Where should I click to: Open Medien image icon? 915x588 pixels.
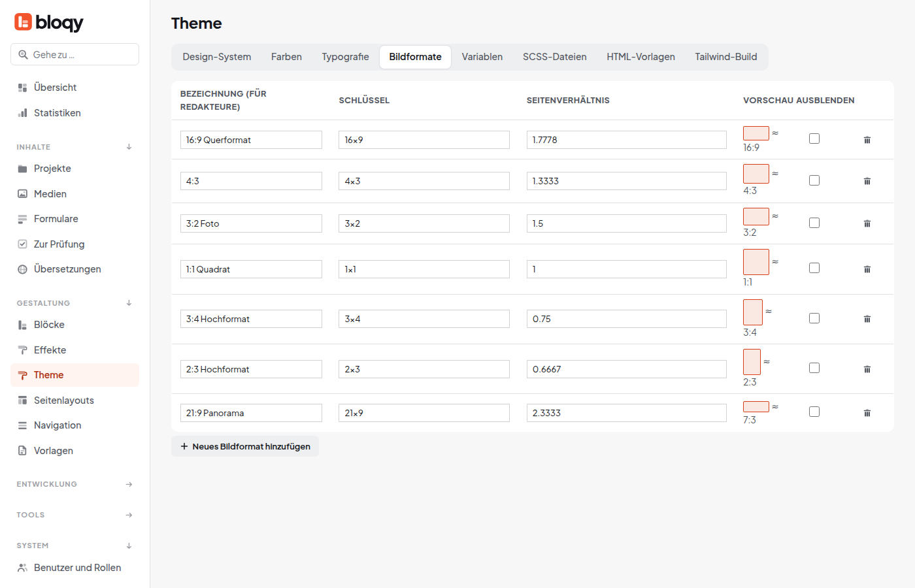[x=22, y=194]
